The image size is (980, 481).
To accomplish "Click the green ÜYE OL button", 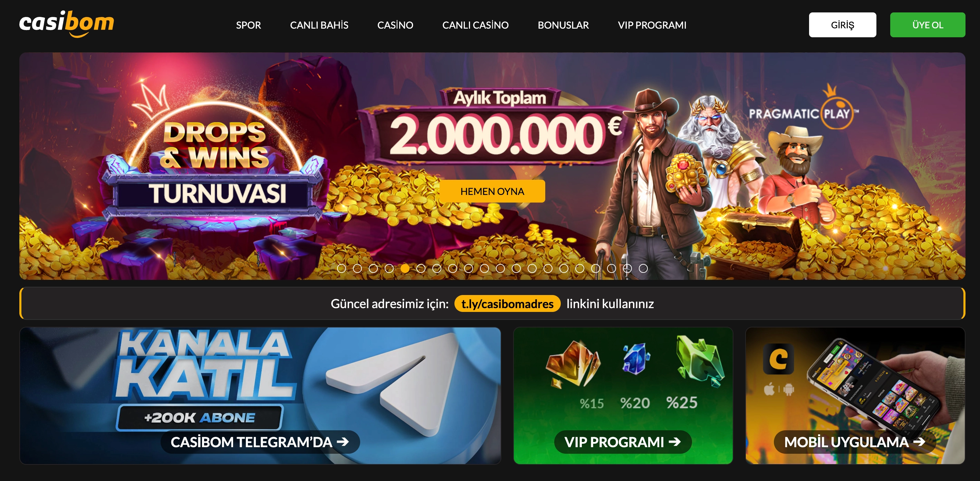I will pyautogui.click(x=927, y=25).
